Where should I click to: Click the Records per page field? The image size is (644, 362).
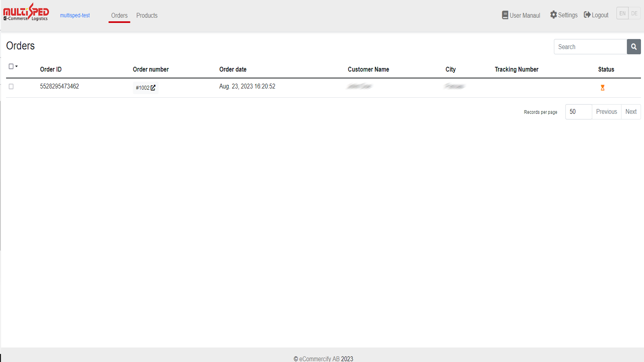click(x=579, y=112)
